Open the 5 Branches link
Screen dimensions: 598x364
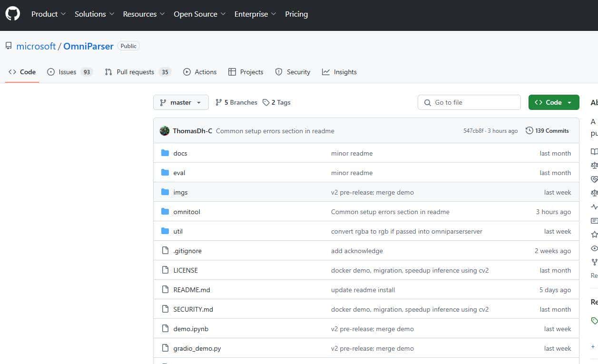(236, 102)
